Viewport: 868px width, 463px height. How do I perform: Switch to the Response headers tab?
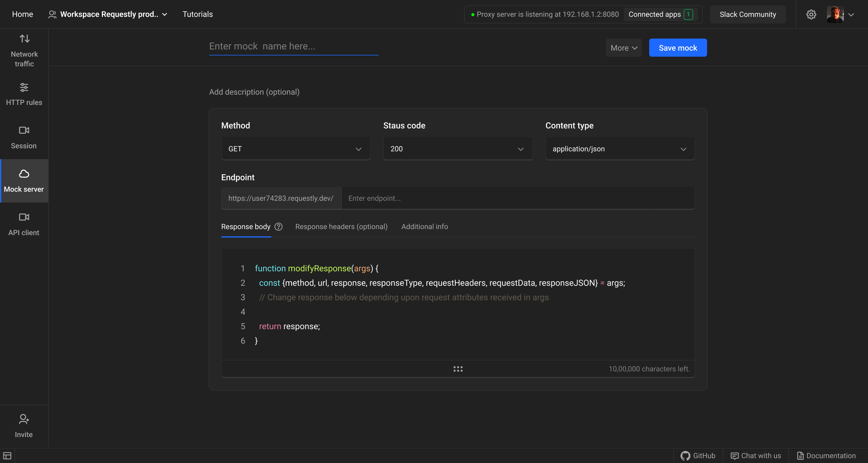[341, 226]
